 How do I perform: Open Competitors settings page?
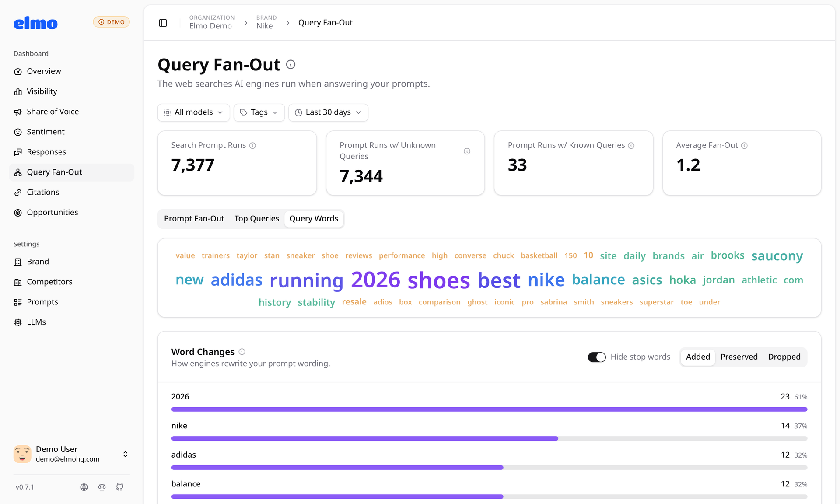pos(71,282)
